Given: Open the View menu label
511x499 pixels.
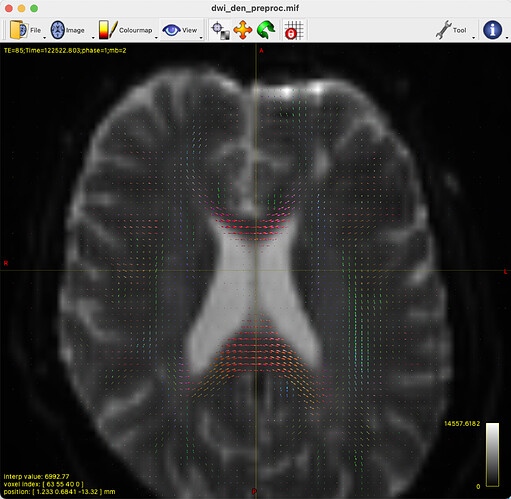Looking at the screenshot, I should pyautogui.click(x=189, y=30).
